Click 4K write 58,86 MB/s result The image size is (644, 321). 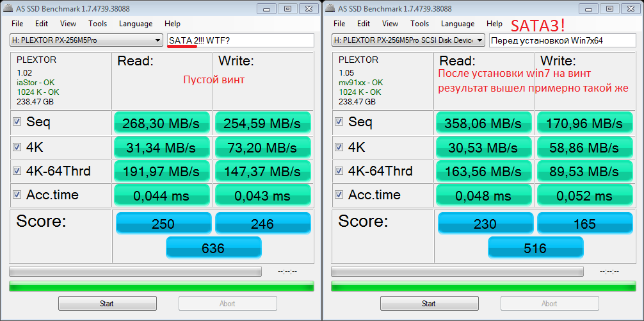point(585,147)
